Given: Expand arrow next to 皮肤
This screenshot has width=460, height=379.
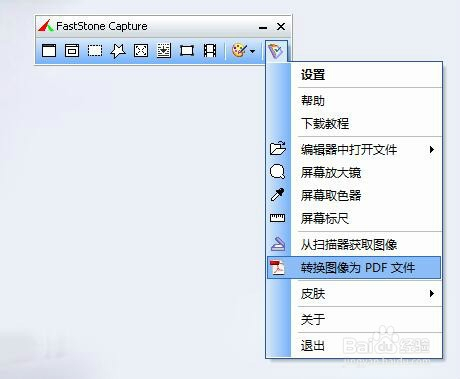Looking at the screenshot, I should point(432,294).
